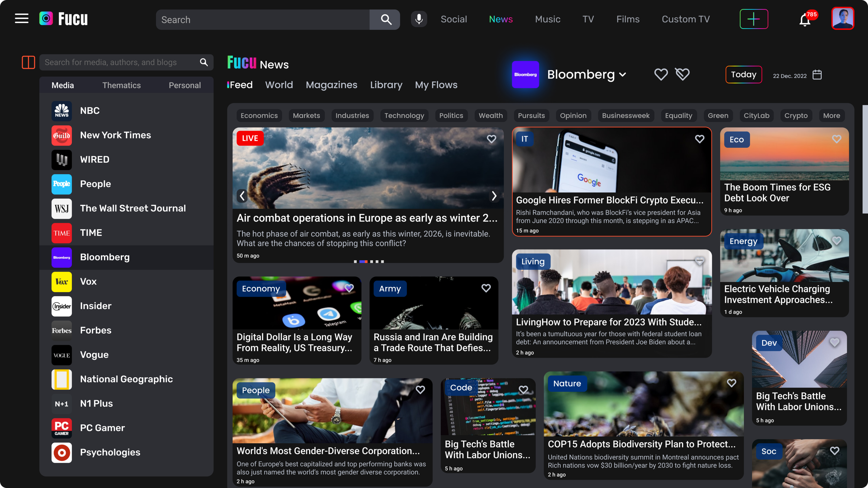868x488 pixels.
Task: Open the hamburger main menu
Action: (x=22, y=18)
